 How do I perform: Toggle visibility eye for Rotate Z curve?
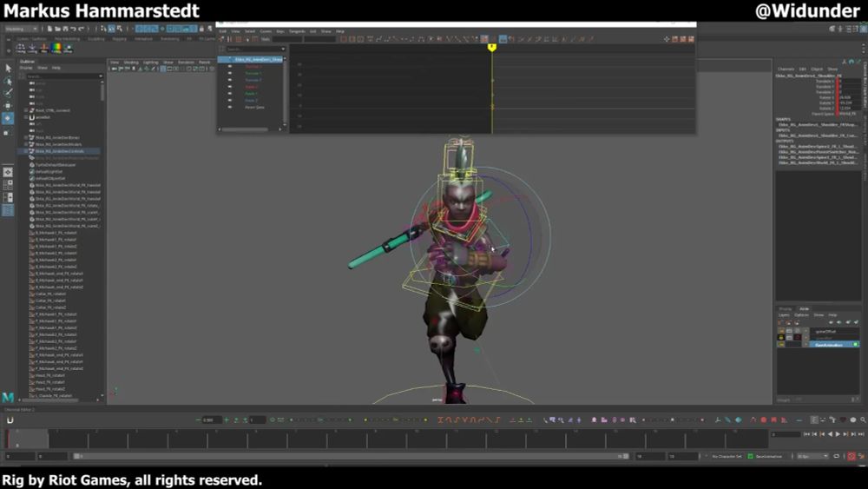tap(230, 100)
